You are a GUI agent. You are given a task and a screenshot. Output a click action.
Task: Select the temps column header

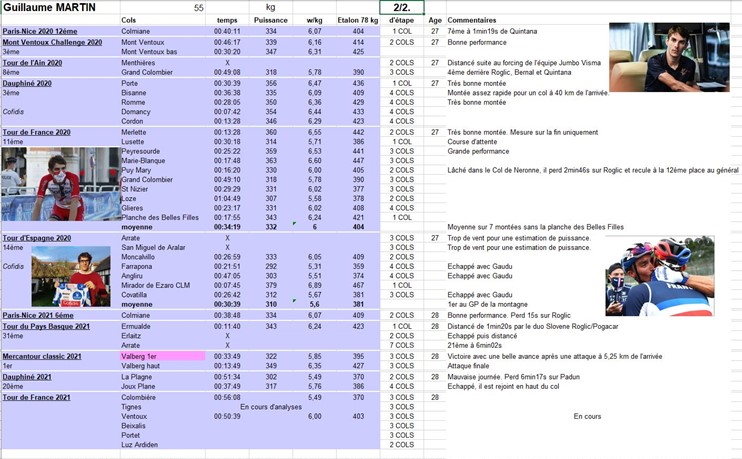227,20
